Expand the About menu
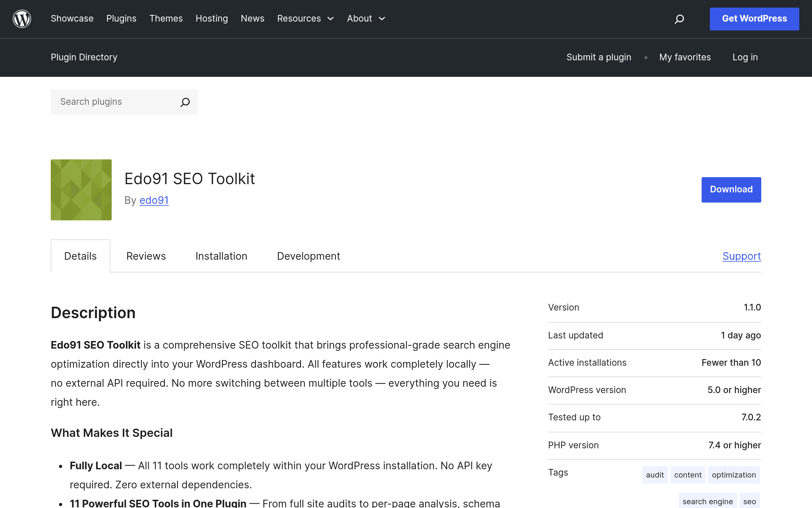 (366, 18)
